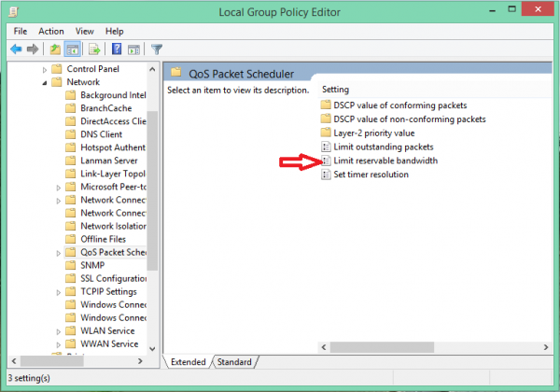Click tree pane horizontal scroll right arrow

140,361
